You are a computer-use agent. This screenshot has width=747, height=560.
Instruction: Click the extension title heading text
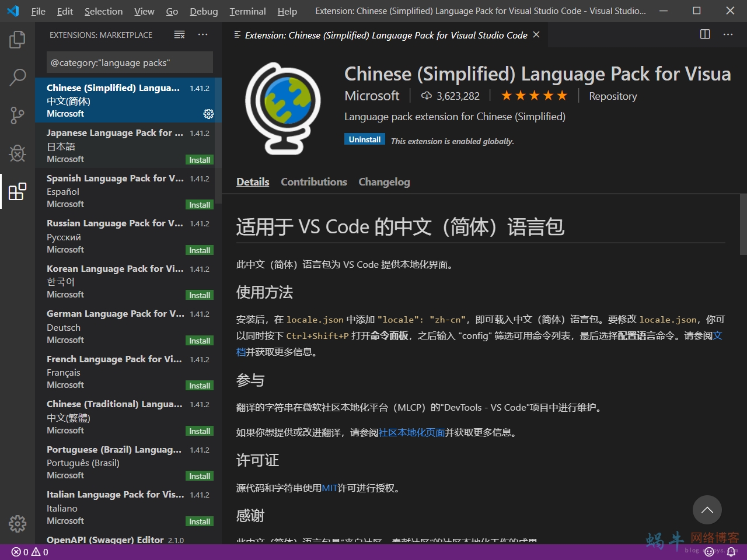tap(537, 74)
